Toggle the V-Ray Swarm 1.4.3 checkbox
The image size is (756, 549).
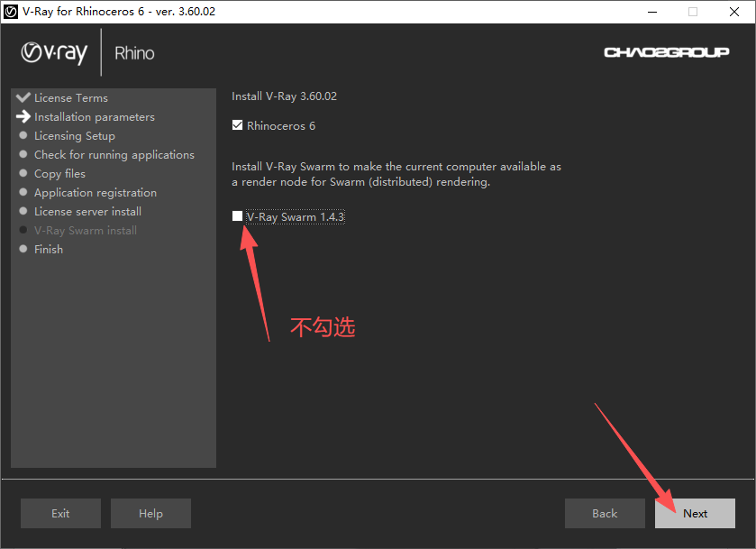pos(237,216)
